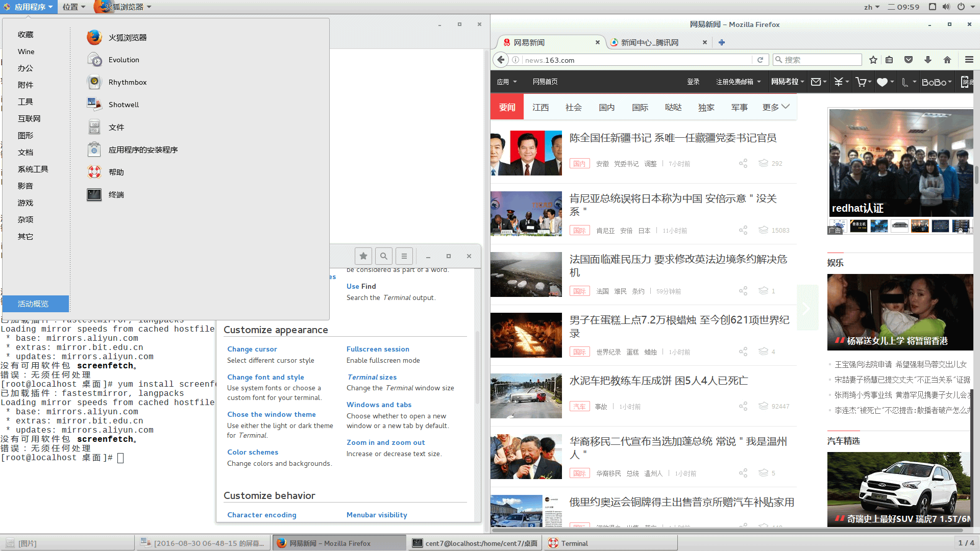Image resolution: width=980 pixels, height=551 pixels.
Task: Open the 文件 file manager entry
Action: tap(106, 127)
